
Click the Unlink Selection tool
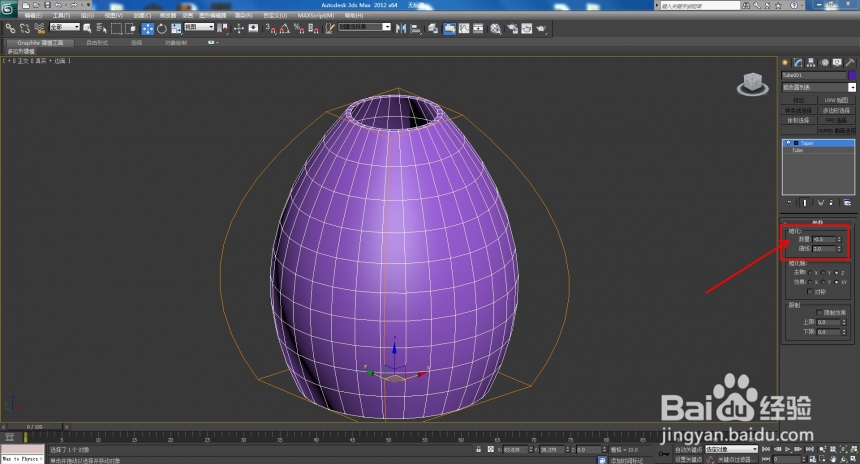click(25, 28)
